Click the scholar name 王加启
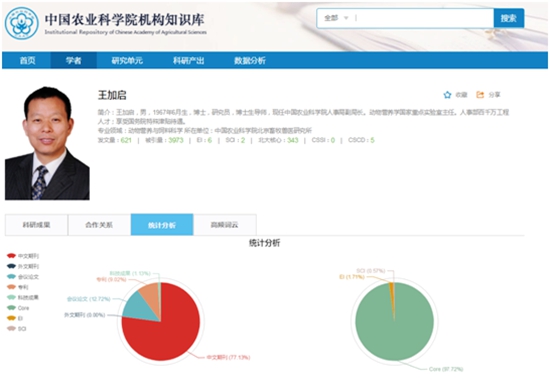The width and height of the screenshot is (550, 389). 112,95
